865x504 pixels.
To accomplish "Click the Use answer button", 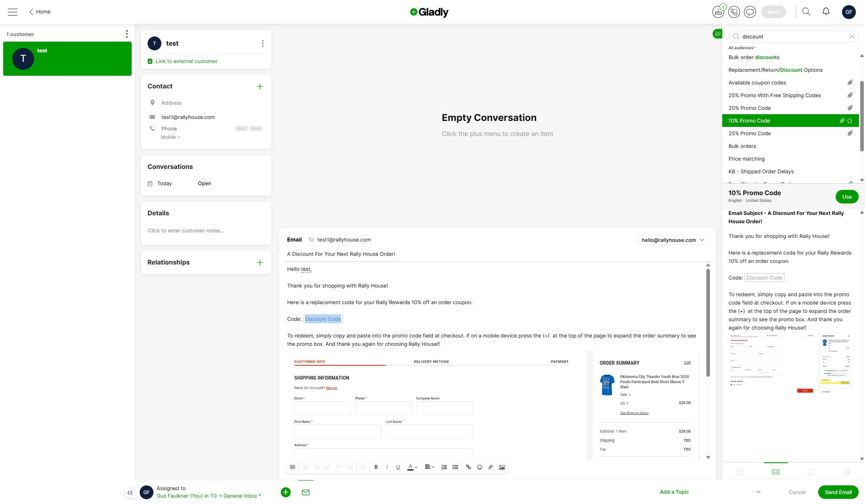I will 847,197.
